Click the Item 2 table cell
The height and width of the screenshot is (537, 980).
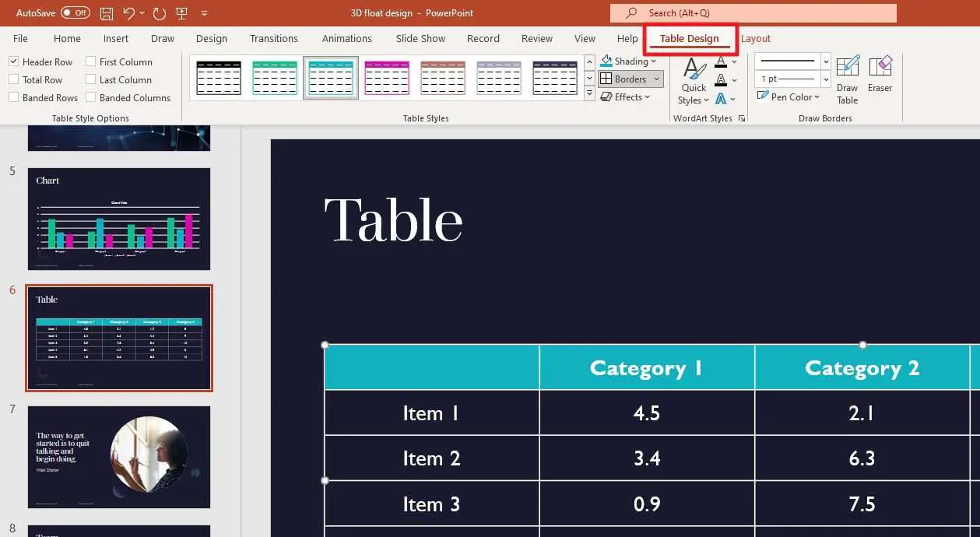point(432,458)
